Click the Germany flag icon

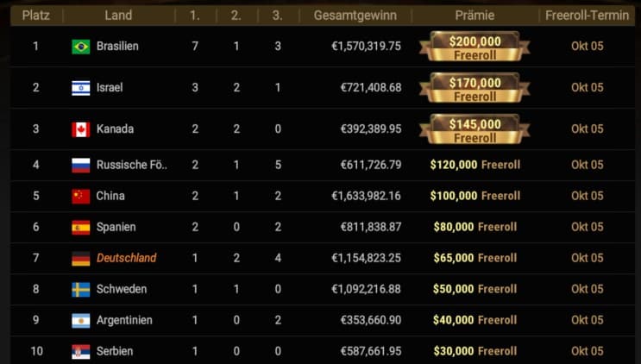pos(81,258)
